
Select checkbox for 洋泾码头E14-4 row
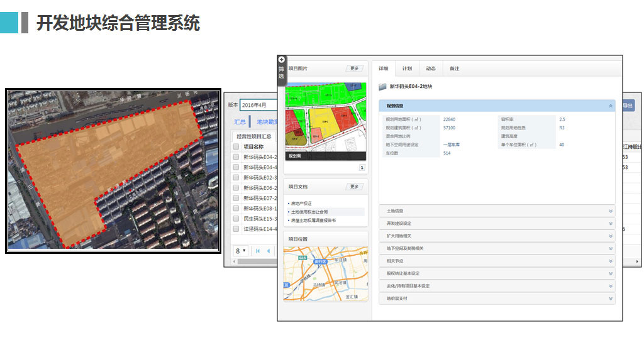[x=236, y=229]
